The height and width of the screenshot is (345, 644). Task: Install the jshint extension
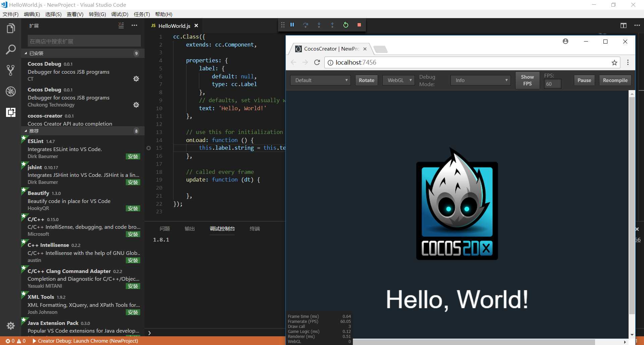[x=133, y=182]
